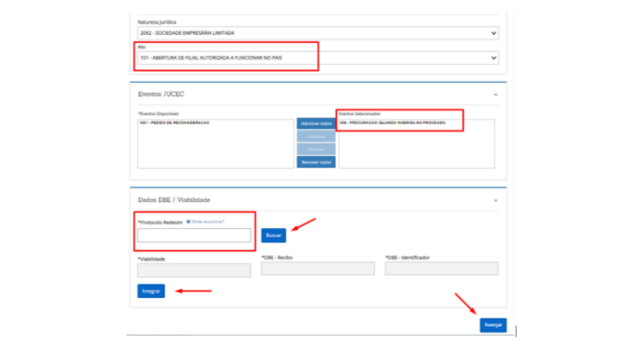The height and width of the screenshot is (355, 644).
Task: Select event 1001 - Pedido de Reconsideração
Action: (174, 123)
